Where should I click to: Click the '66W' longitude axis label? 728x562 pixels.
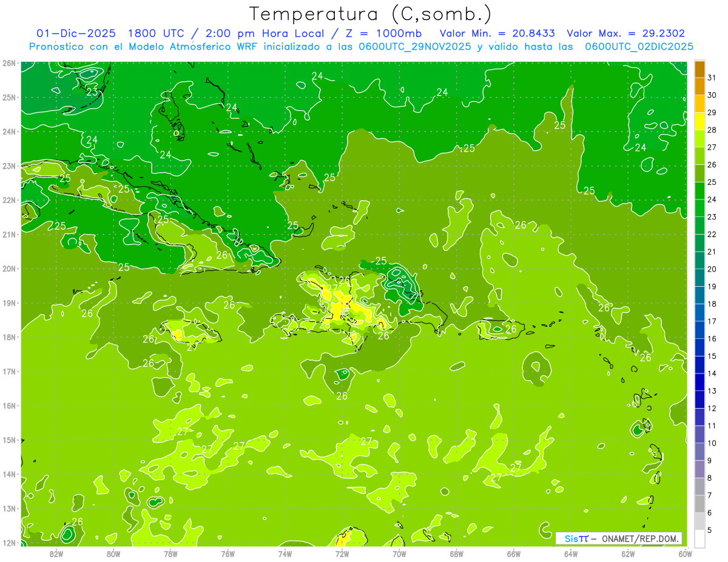[x=514, y=553]
